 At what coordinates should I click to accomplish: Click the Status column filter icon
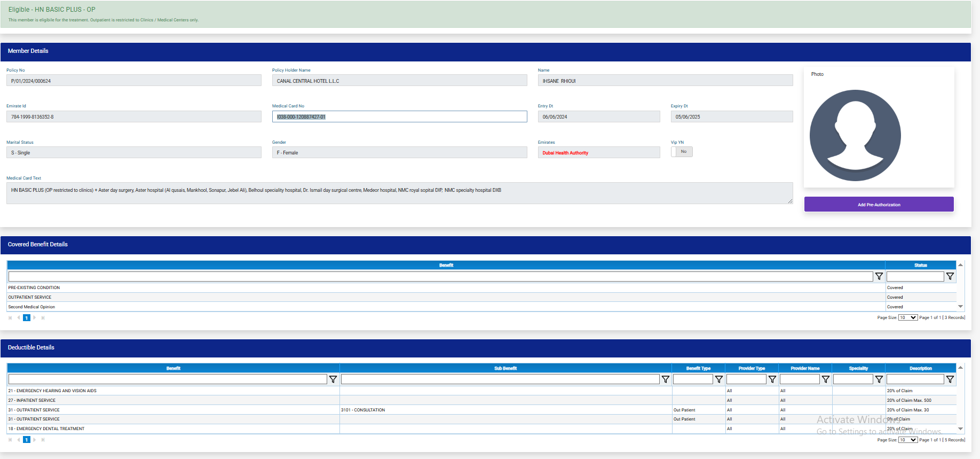coord(950,276)
